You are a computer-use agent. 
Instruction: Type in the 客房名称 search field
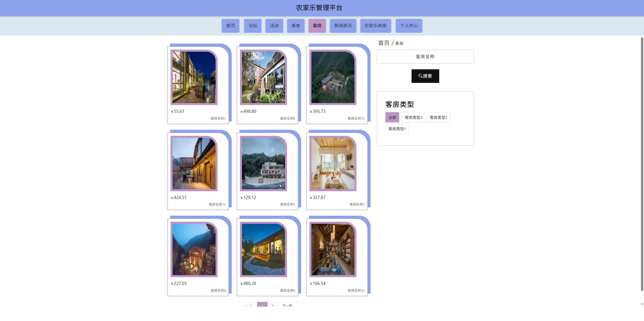coord(425,56)
